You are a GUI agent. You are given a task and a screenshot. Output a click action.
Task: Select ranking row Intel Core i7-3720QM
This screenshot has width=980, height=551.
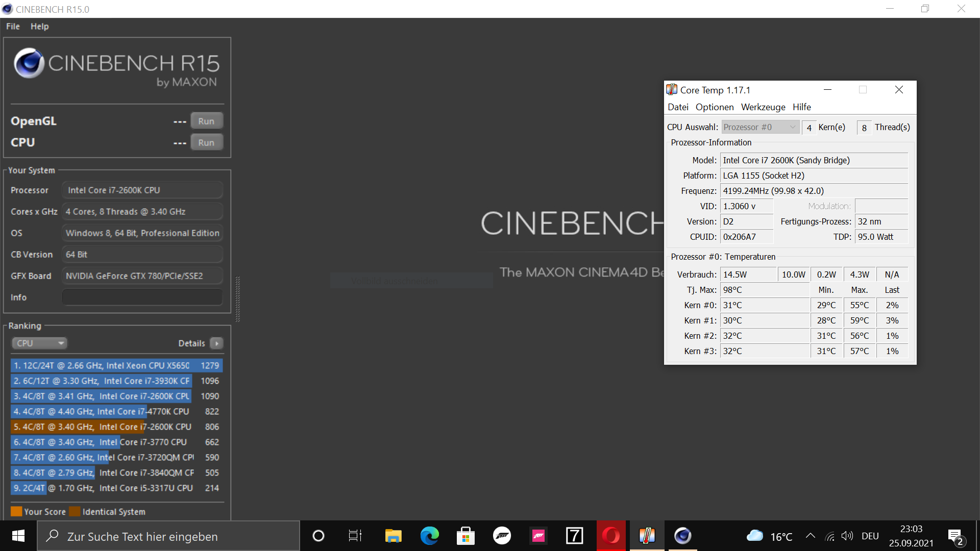(116, 458)
